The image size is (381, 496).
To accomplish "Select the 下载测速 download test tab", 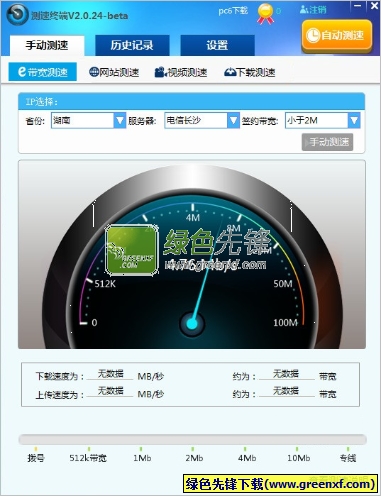I will click(x=250, y=72).
